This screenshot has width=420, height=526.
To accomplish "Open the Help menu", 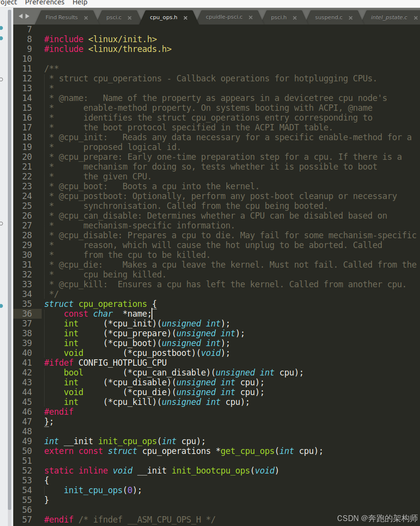I will pos(80,2).
